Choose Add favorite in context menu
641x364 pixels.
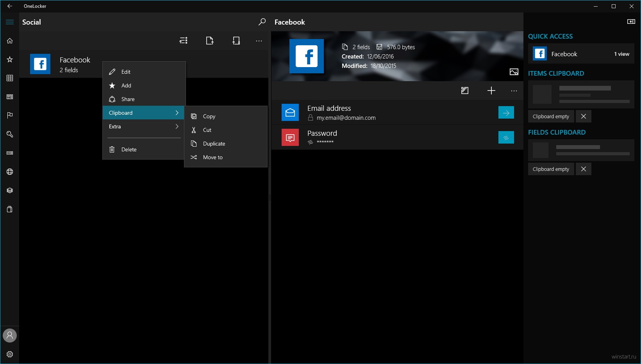[x=144, y=85]
